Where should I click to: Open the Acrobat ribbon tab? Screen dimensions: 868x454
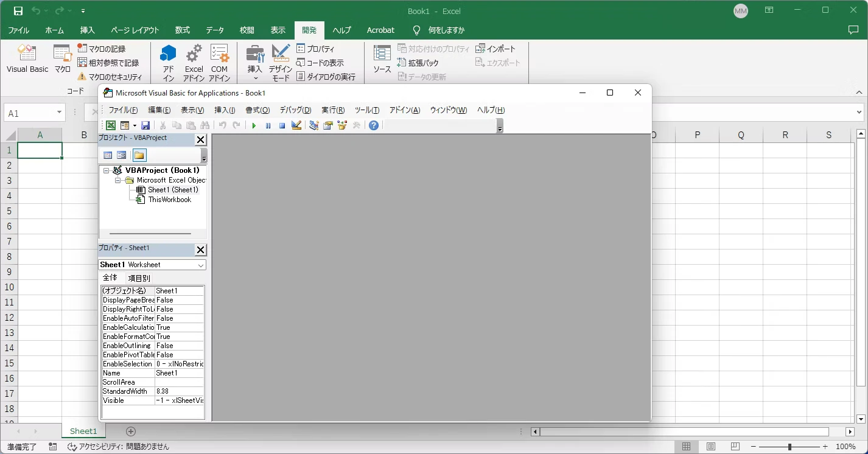tap(380, 30)
